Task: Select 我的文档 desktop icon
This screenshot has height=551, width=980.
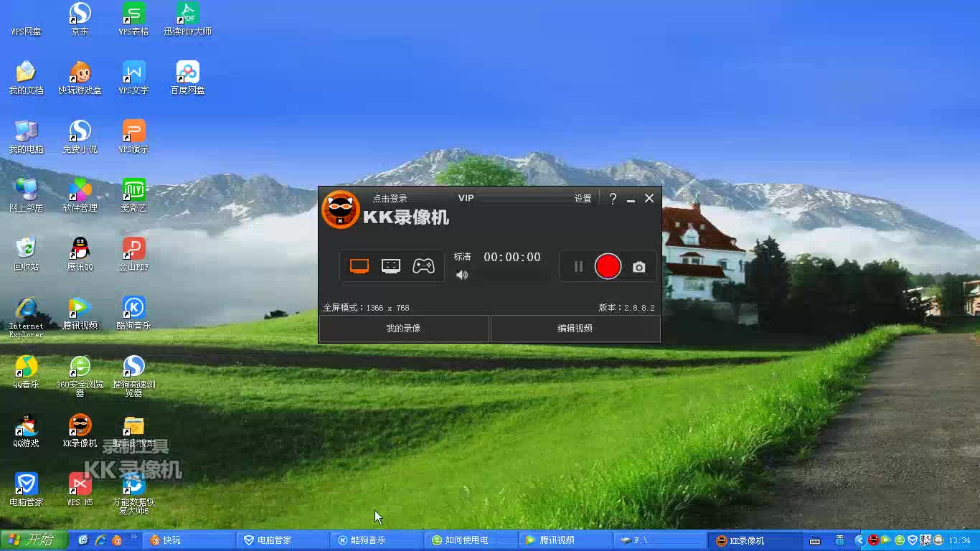Action: pyautogui.click(x=26, y=78)
